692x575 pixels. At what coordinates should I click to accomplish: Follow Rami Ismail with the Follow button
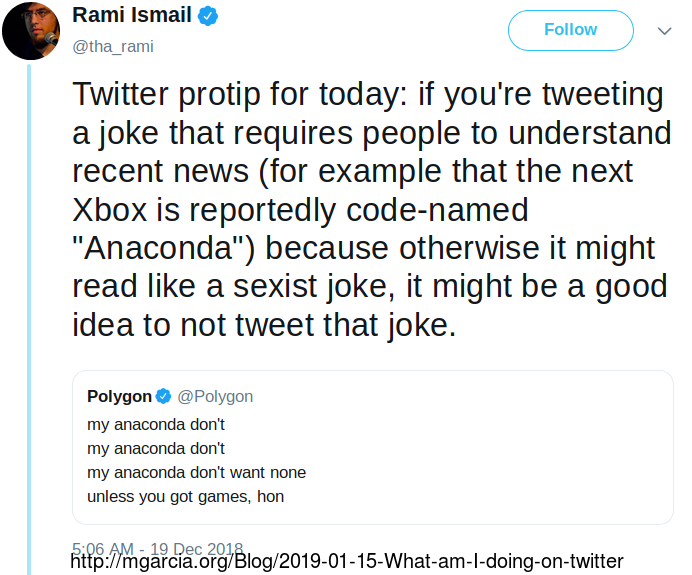[x=571, y=30]
